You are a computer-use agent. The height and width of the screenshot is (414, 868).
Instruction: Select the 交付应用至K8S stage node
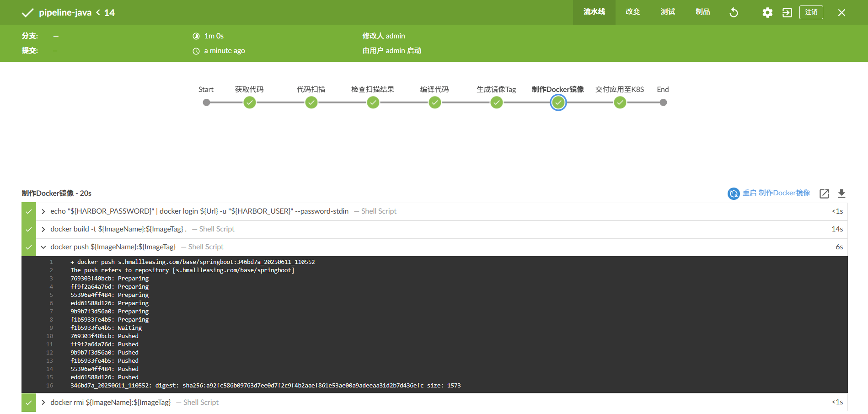pyautogui.click(x=620, y=102)
